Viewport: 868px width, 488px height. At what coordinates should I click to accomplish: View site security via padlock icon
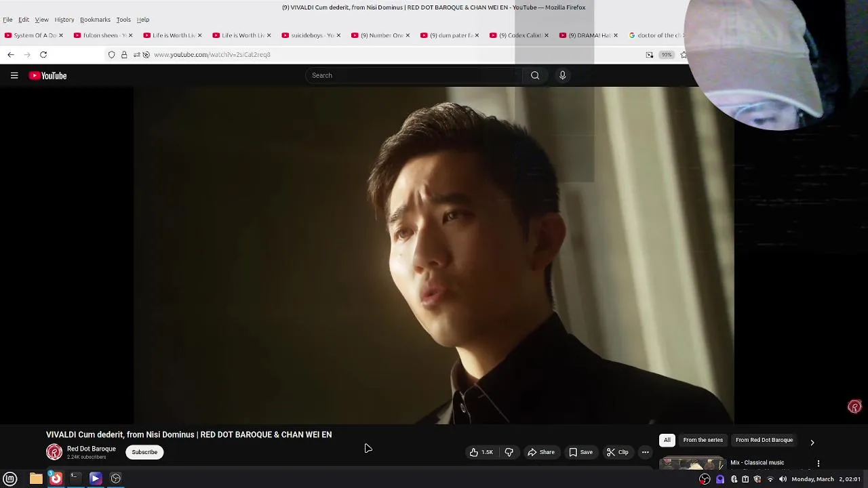[x=124, y=54]
